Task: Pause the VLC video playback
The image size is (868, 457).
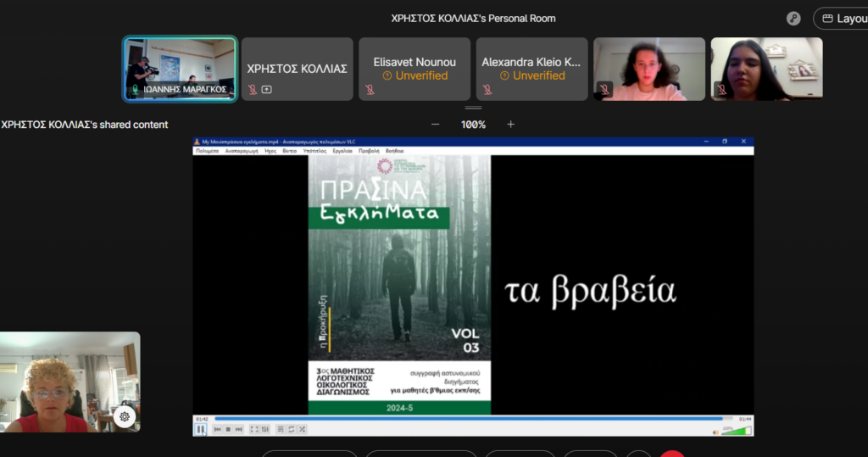Action: tap(201, 430)
